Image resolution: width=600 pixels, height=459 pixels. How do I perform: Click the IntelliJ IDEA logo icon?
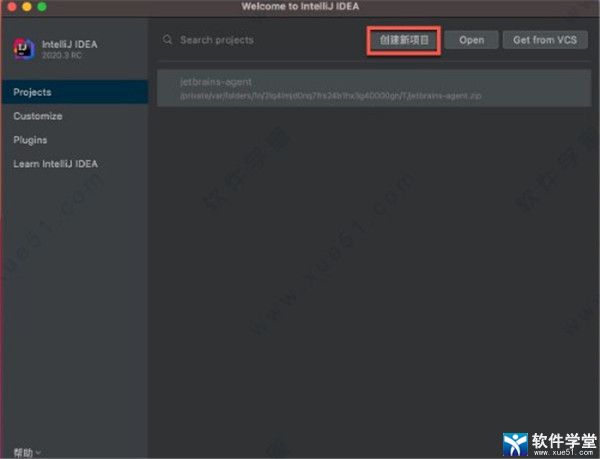24,49
